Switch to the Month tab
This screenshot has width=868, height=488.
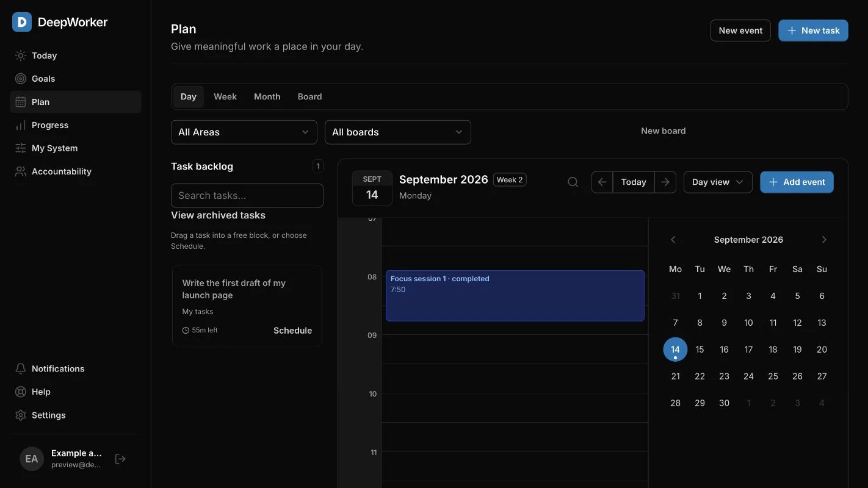(x=267, y=96)
